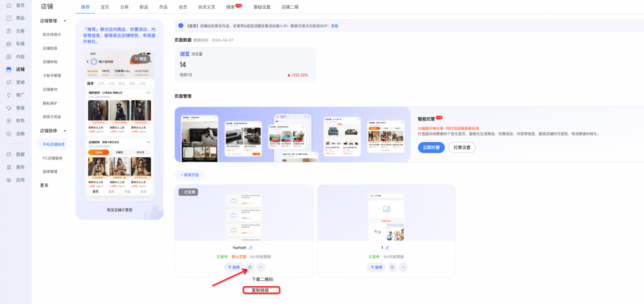Click the edit pencil next to hwhwh
Image resolution: width=644 pixels, height=304 pixels.
251,248
